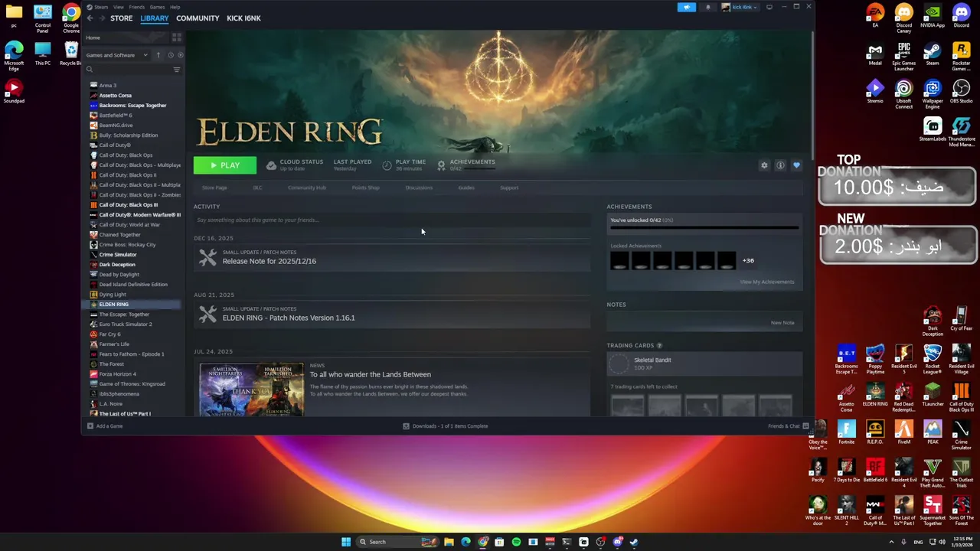
Task: Select Backrooms: Escape Together in library
Action: click(132, 106)
